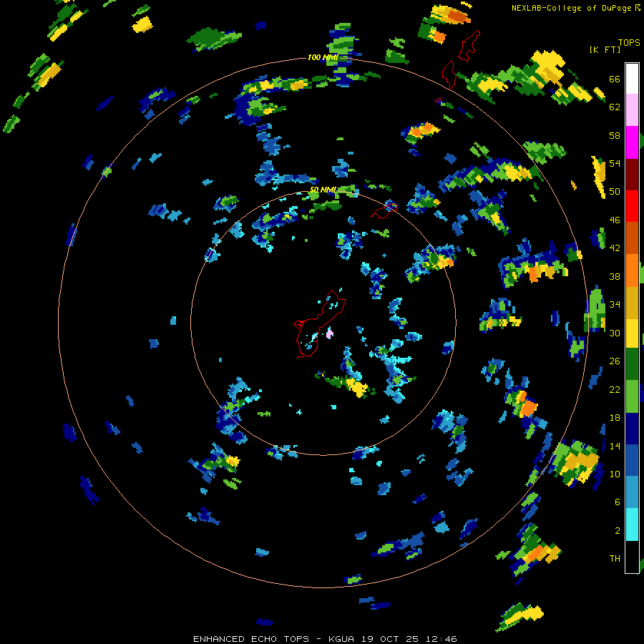This screenshot has height=644, width=644.
Task: Click the 50 NMI range ring label
Action: (323, 190)
